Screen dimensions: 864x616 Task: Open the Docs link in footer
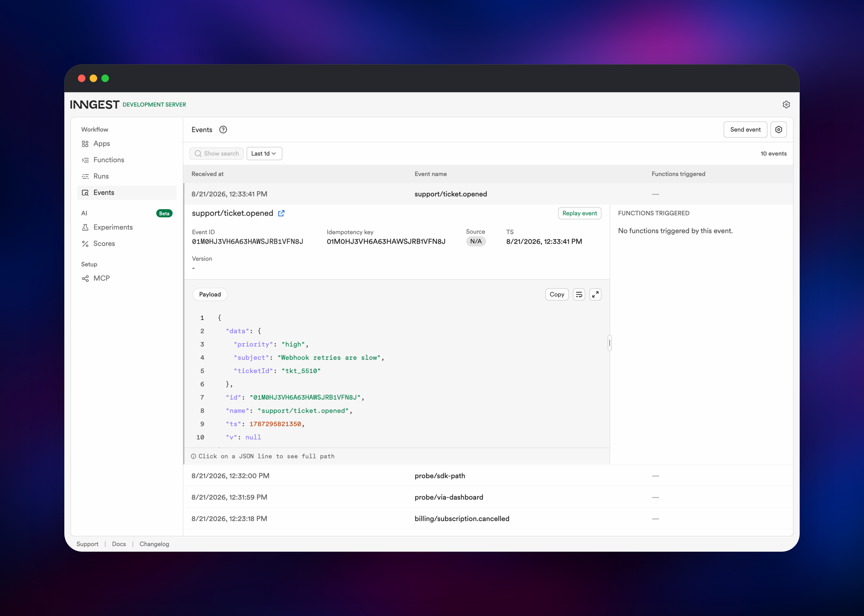click(119, 544)
